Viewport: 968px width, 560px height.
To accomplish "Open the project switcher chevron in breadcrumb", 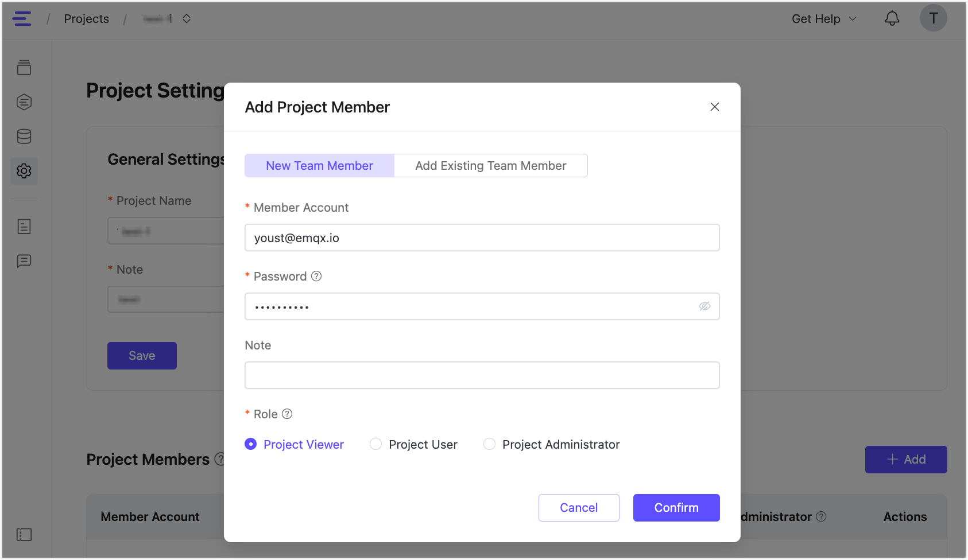I will (187, 19).
